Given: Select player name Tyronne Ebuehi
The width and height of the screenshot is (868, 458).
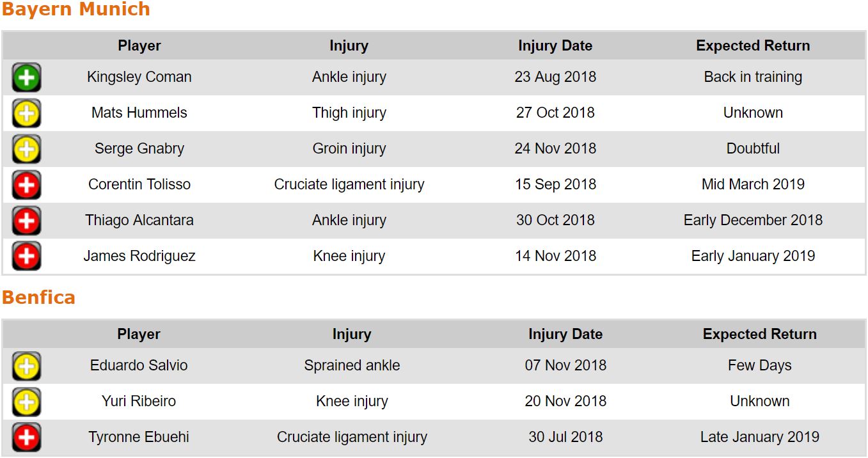Looking at the screenshot, I should pyautogui.click(x=139, y=438).
